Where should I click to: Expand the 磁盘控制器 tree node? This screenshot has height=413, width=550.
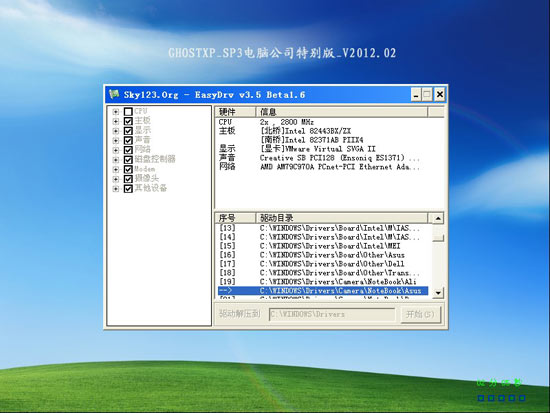pos(115,160)
